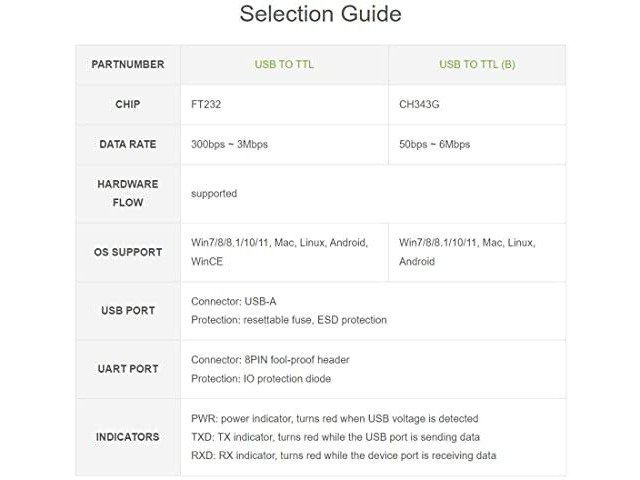Click the 8PIN fool-proof header text
This screenshot has height=480, width=640.
[297, 360]
